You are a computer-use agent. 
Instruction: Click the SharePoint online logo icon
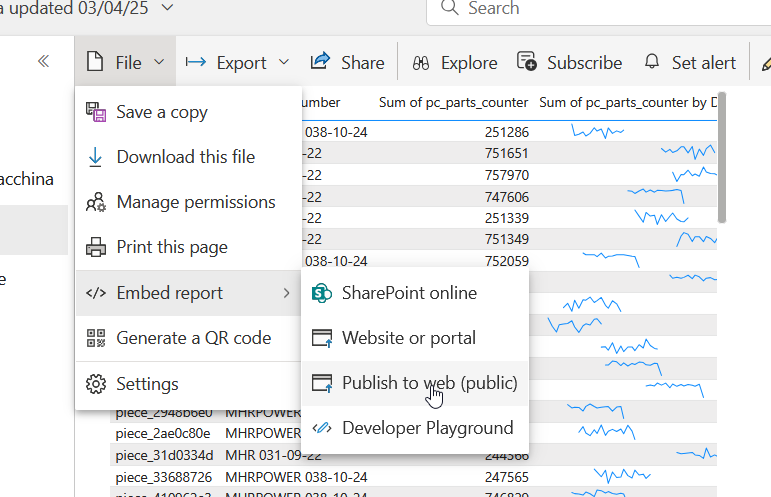322,293
